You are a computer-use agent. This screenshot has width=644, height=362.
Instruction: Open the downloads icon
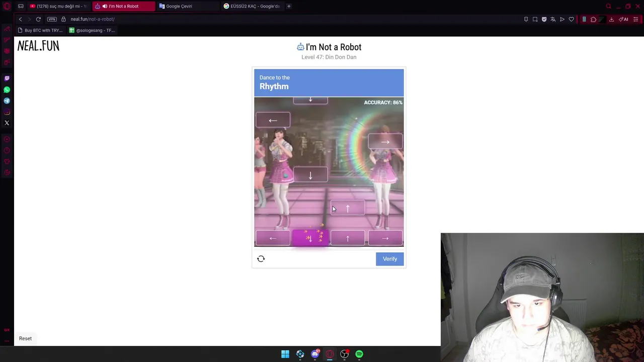click(x=611, y=19)
